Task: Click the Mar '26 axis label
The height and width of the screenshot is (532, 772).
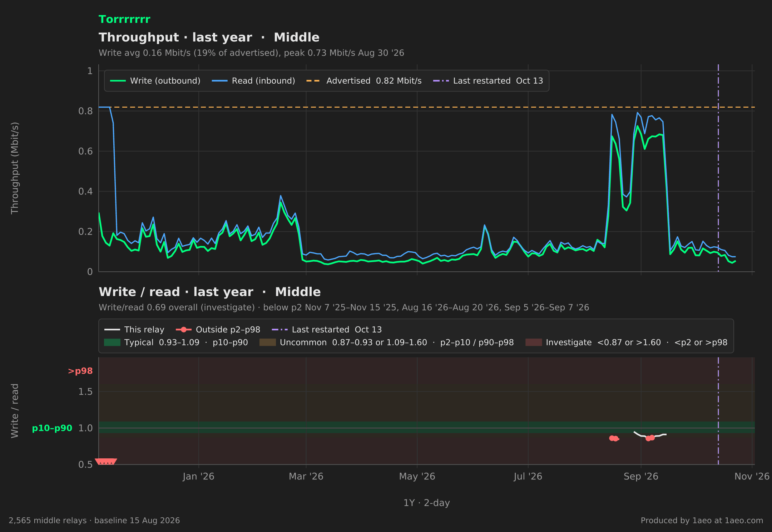Action: click(x=306, y=477)
